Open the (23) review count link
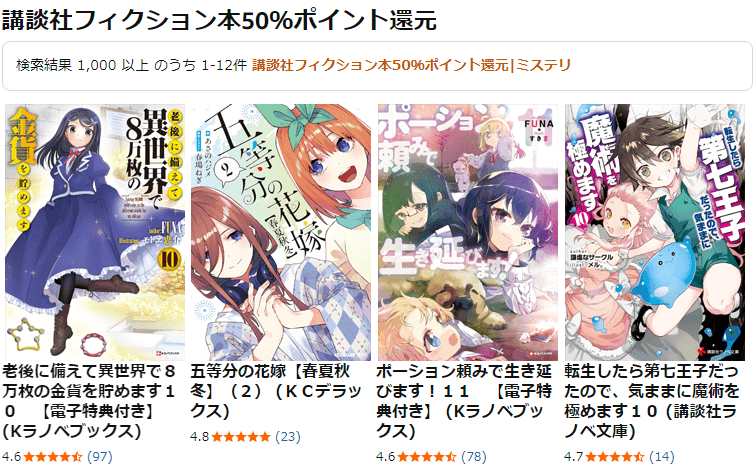The height and width of the screenshot is (469, 756). (288, 437)
